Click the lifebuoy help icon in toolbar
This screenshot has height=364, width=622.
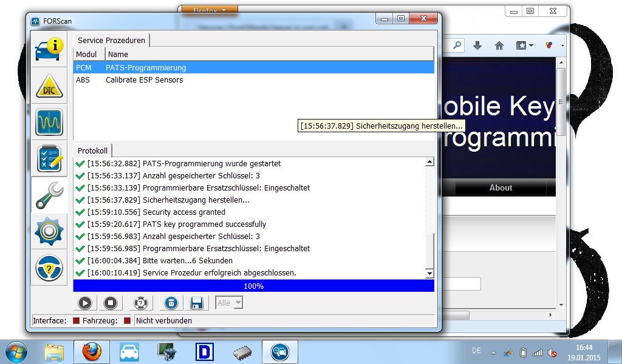[x=141, y=303]
